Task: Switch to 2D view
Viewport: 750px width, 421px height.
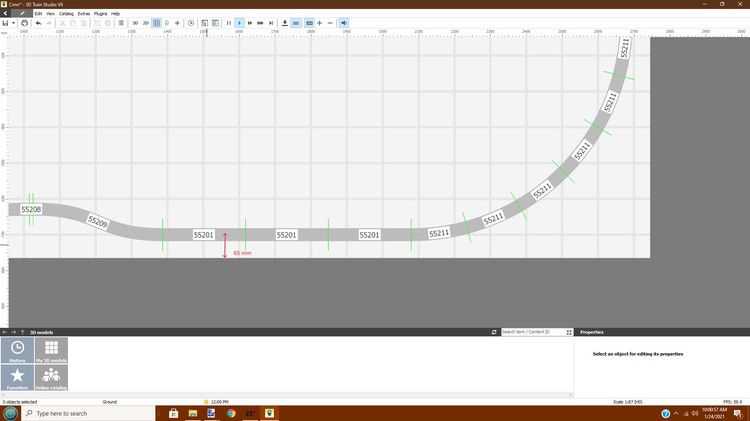Action: [145, 23]
